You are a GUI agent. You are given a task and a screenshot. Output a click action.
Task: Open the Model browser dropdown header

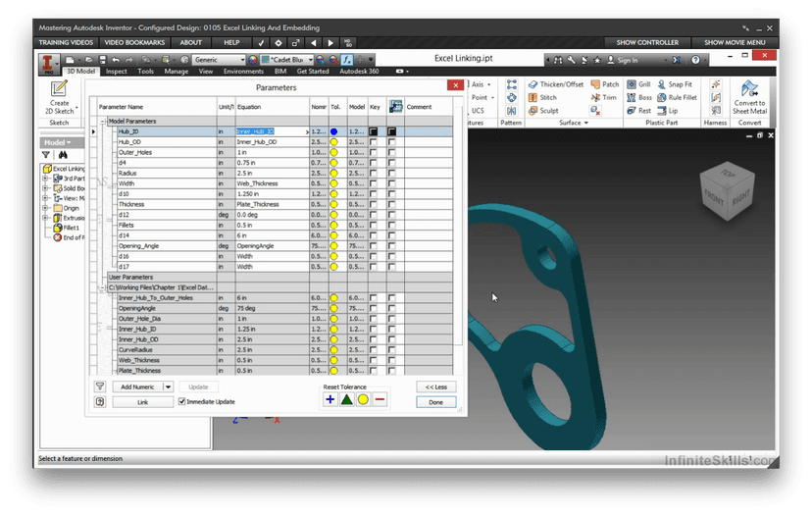(57, 142)
